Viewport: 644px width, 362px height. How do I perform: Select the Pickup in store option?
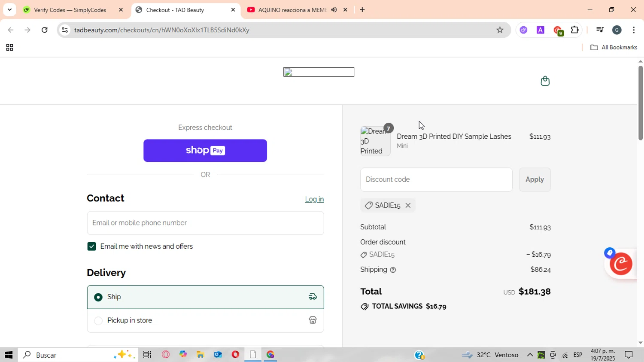click(205, 321)
